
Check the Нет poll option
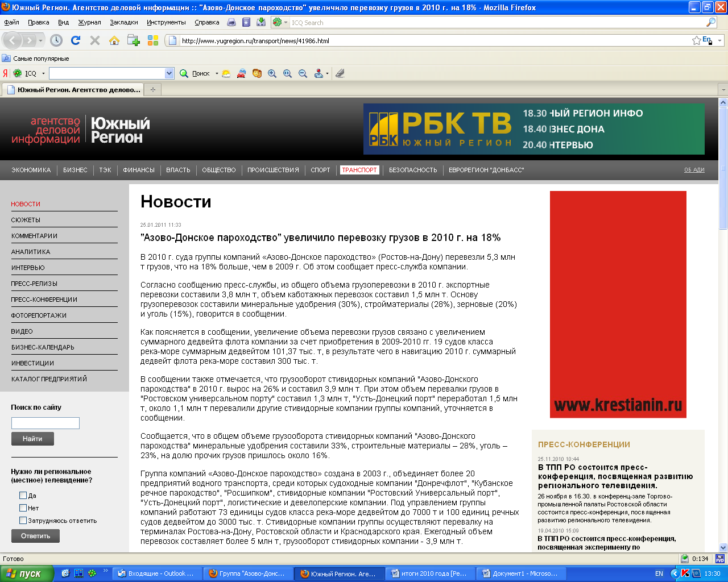23,508
